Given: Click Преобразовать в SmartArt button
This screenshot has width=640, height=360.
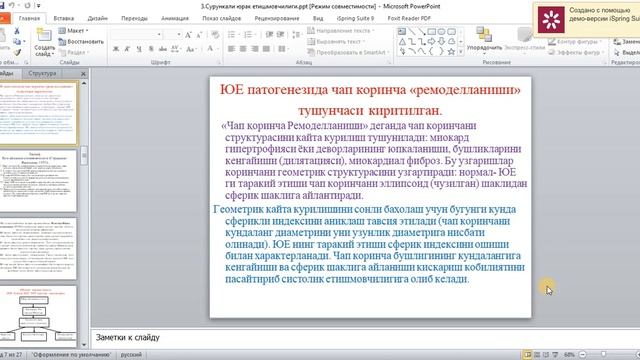Looking at the screenshot, I should (348, 52).
